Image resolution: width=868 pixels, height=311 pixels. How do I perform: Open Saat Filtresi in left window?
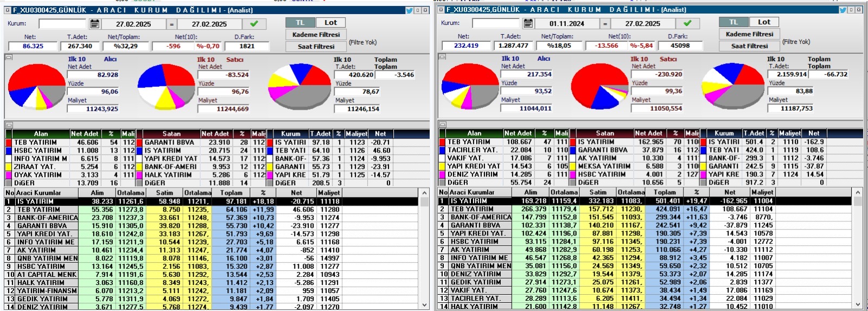(x=316, y=47)
